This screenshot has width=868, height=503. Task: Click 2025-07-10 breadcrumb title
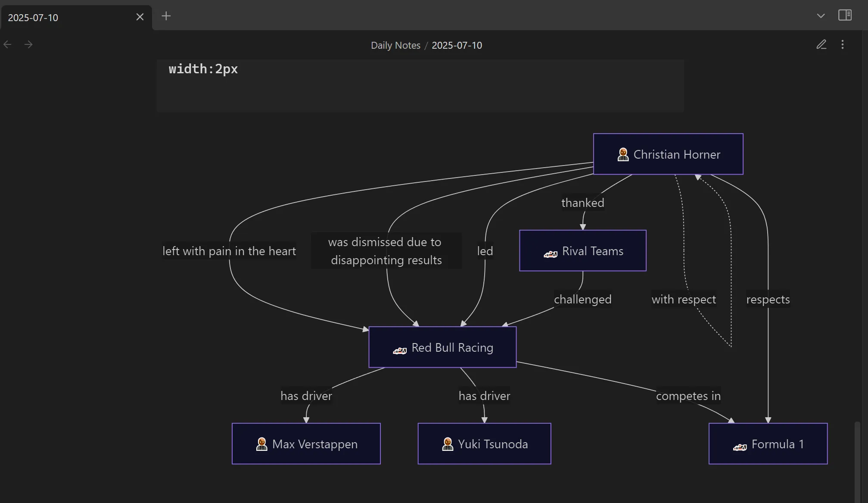457,45
